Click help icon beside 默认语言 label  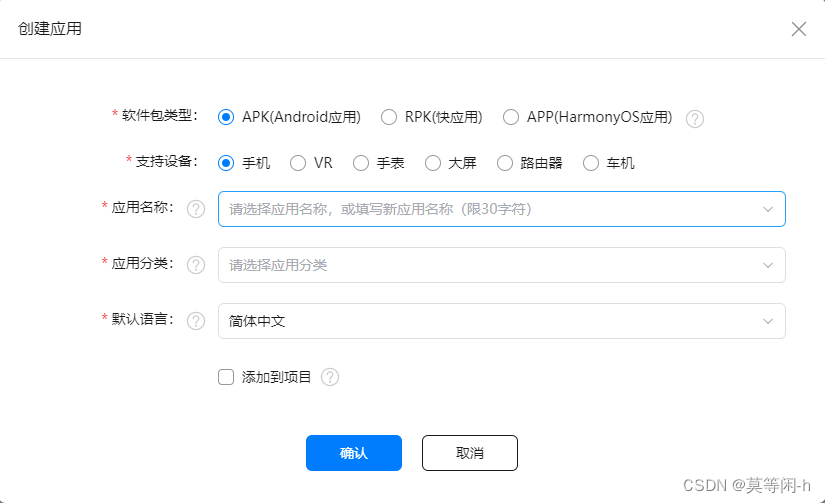pyautogui.click(x=196, y=320)
